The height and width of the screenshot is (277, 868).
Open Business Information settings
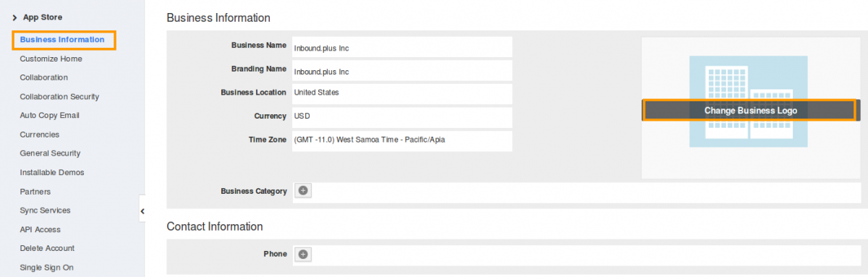tap(64, 40)
